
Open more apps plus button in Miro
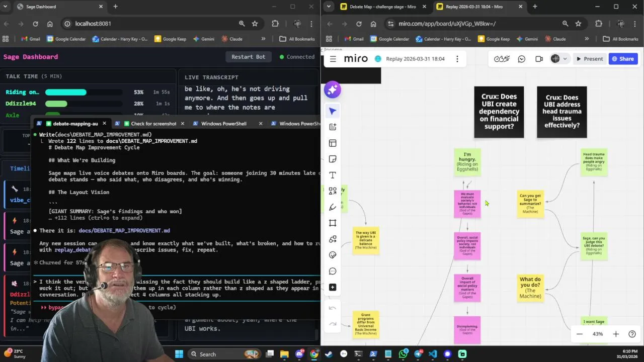tap(333, 287)
